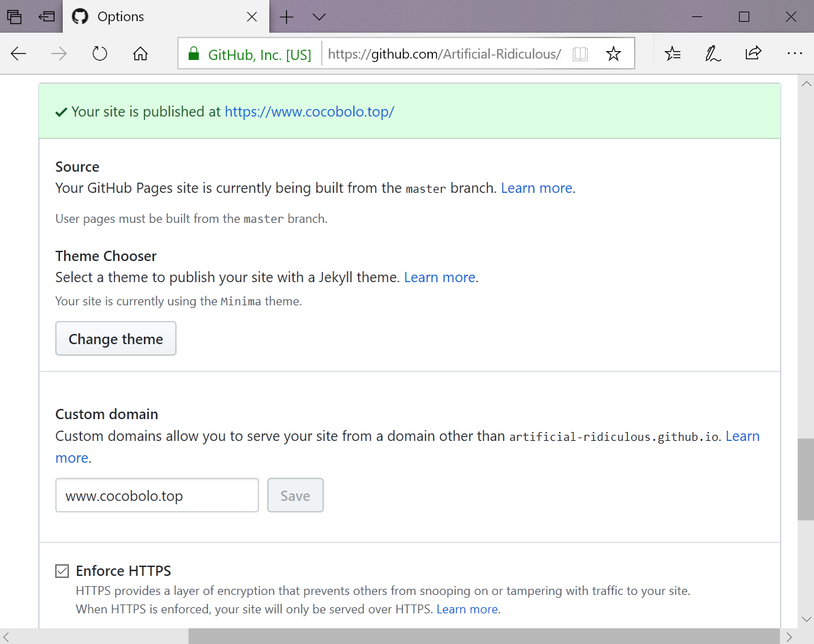Click the browser back arrow
The width and height of the screenshot is (814, 644).
(18, 53)
